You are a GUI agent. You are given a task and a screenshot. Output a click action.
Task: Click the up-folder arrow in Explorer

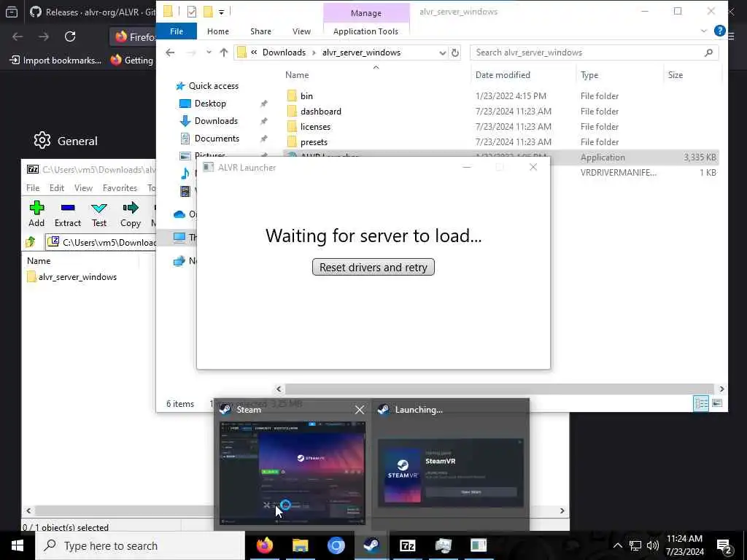click(223, 52)
